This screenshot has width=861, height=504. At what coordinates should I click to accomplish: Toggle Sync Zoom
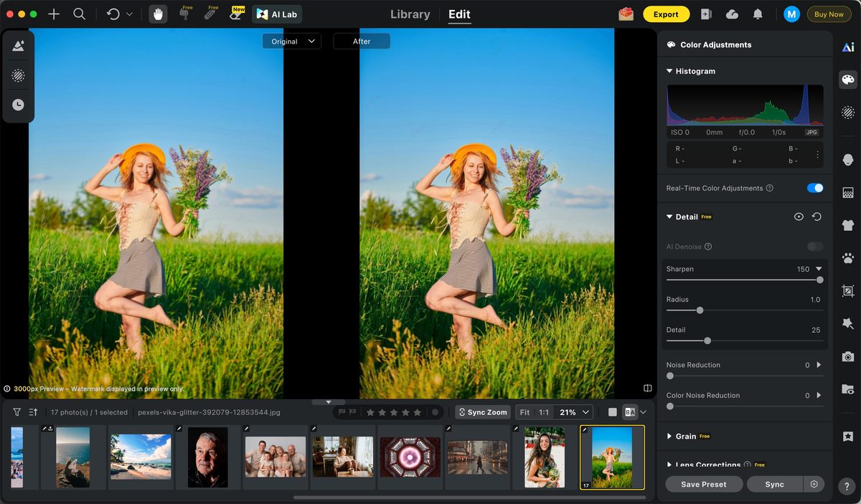coord(483,412)
